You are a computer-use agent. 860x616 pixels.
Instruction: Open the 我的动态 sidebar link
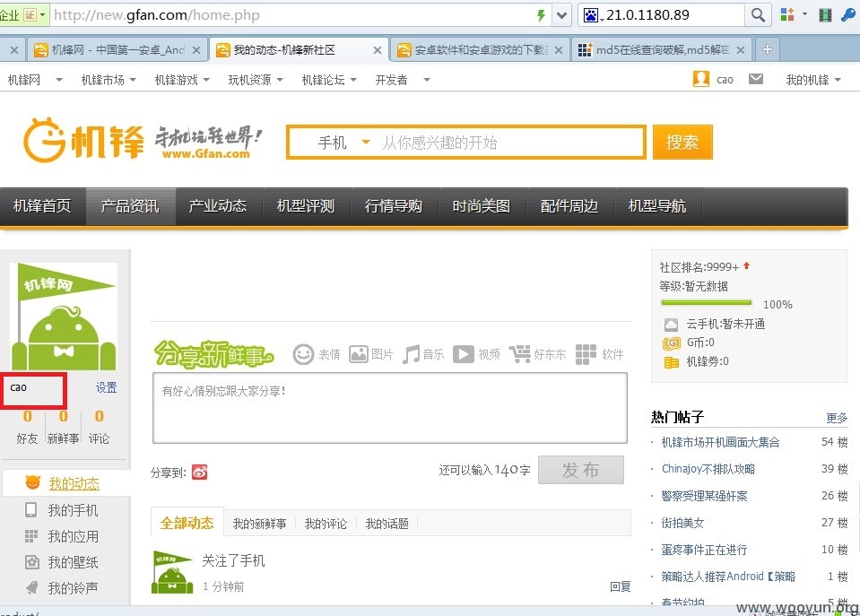74,483
